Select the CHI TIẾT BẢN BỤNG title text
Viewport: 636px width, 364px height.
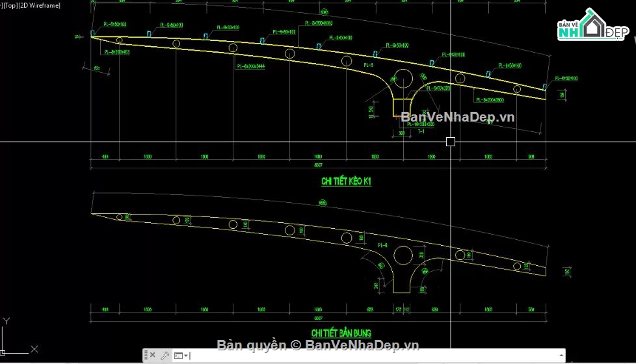pos(340,333)
